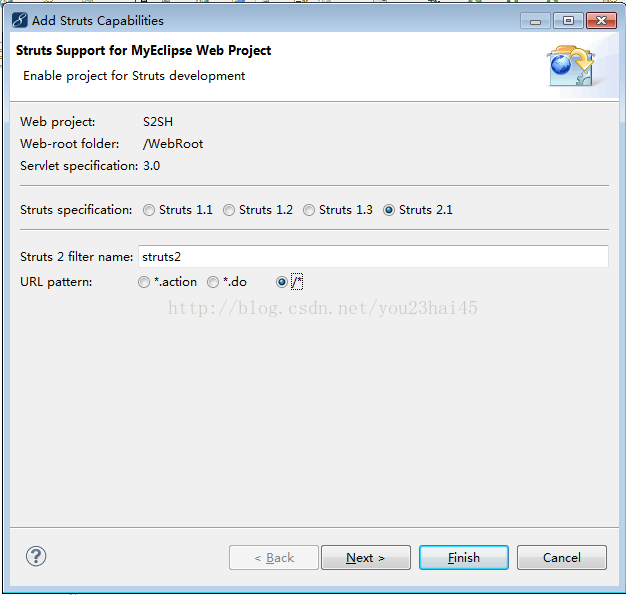Open help via the question mark icon

click(36, 556)
